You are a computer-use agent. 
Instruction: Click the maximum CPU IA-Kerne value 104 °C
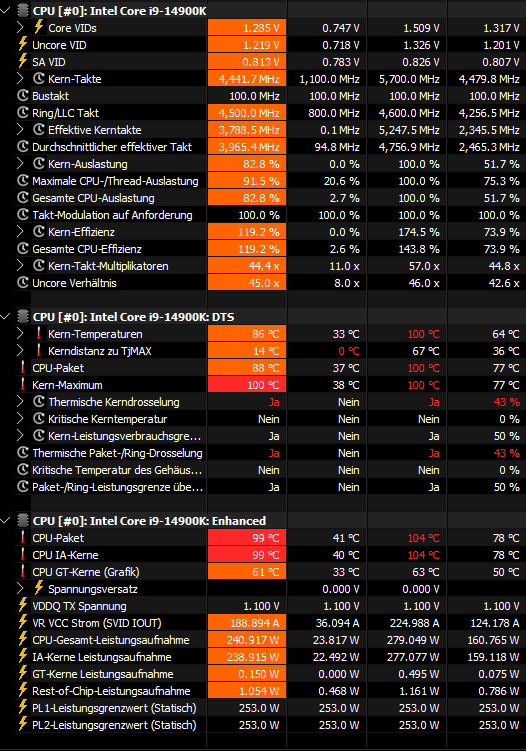(423, 555)
